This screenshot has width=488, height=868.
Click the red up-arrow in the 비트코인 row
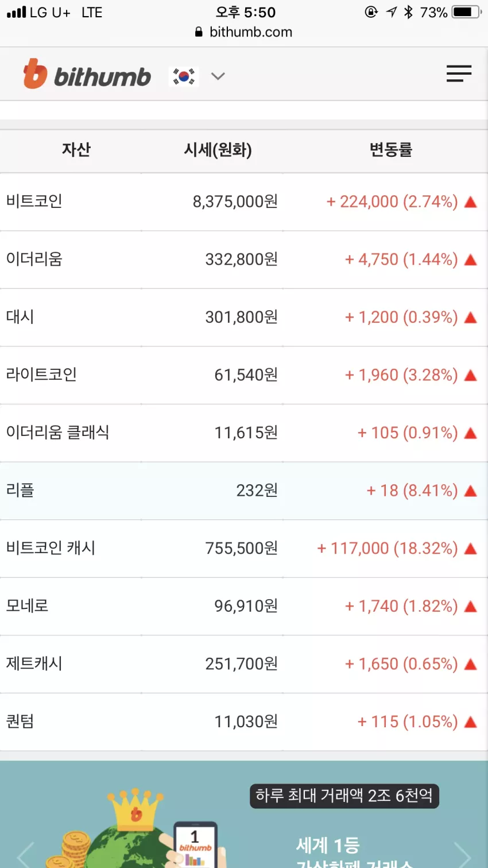coord(471,202)
